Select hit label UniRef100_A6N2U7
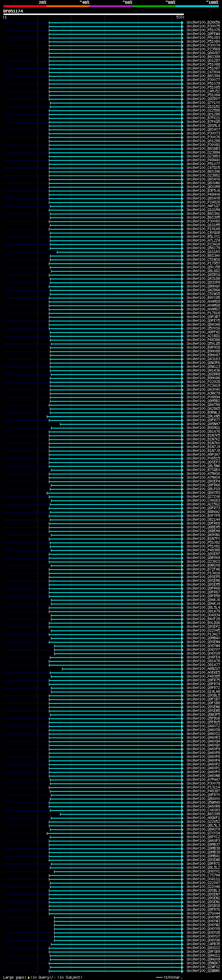 (x=203, y=669)
